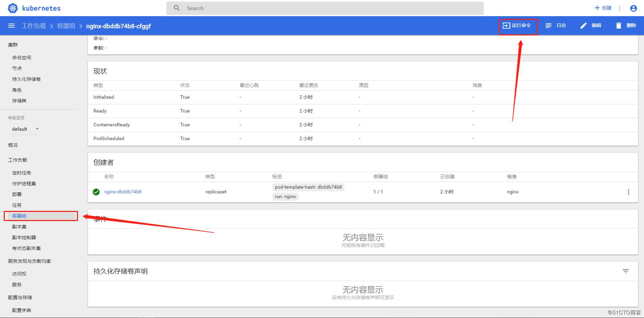Screen dimensions: 644x318
Task: Open 节点 in the sidebar
Action: click(17, 68)
